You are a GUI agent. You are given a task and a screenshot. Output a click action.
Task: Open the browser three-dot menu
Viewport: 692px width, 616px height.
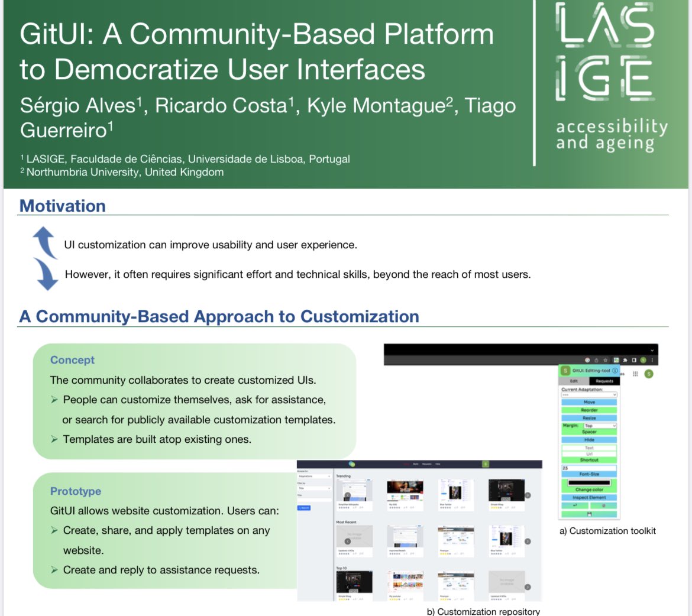652,360
